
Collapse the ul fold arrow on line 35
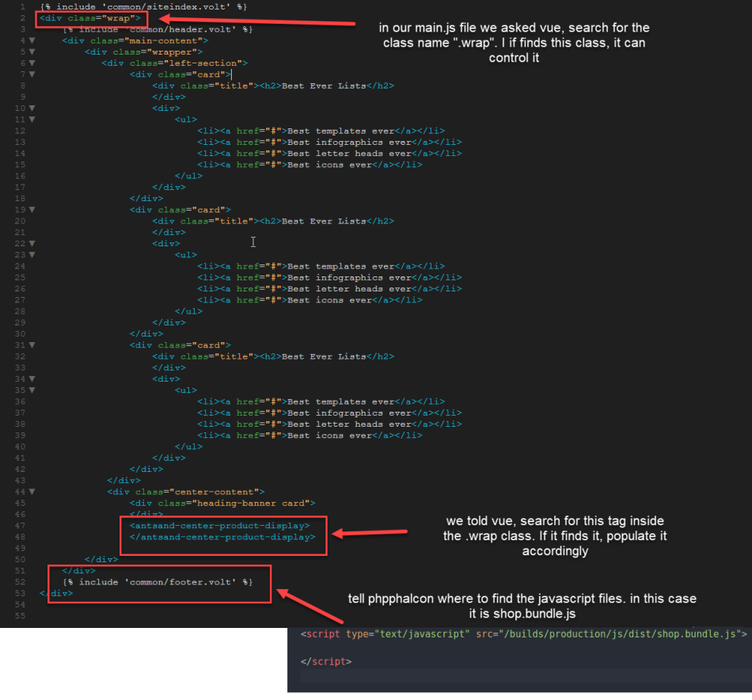pos(32,390)
